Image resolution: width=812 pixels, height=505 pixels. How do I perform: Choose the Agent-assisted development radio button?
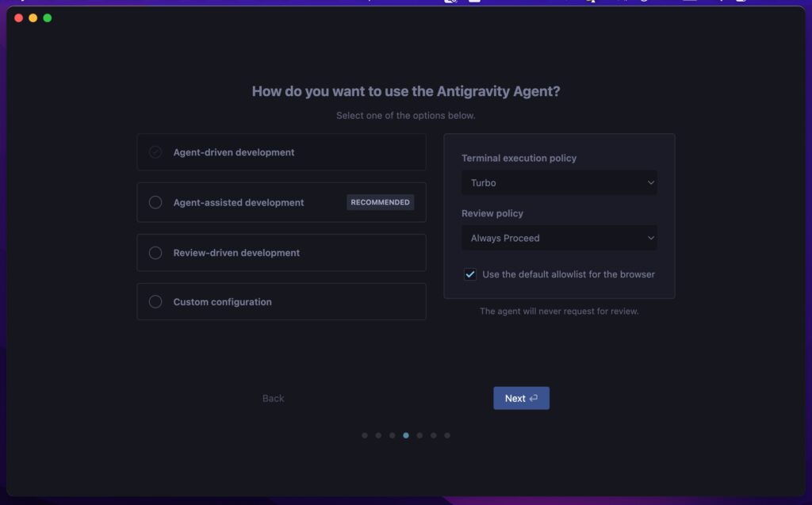tap(155, 202)
